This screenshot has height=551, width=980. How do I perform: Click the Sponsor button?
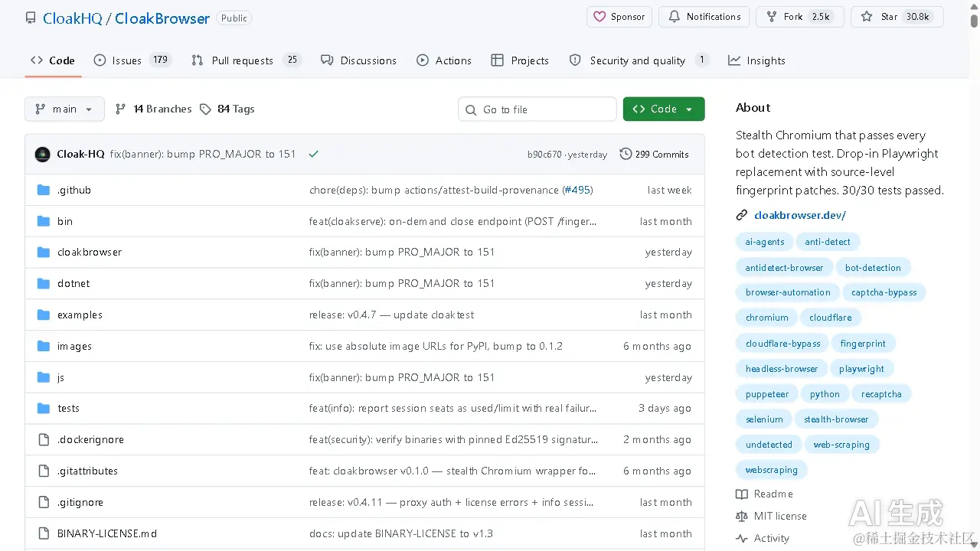pyautogui.click(x=619, y=17)
